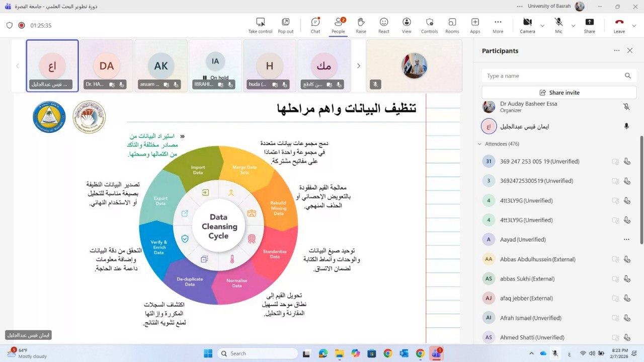Open Take control option
644x362 pixels.
[260, 25]
